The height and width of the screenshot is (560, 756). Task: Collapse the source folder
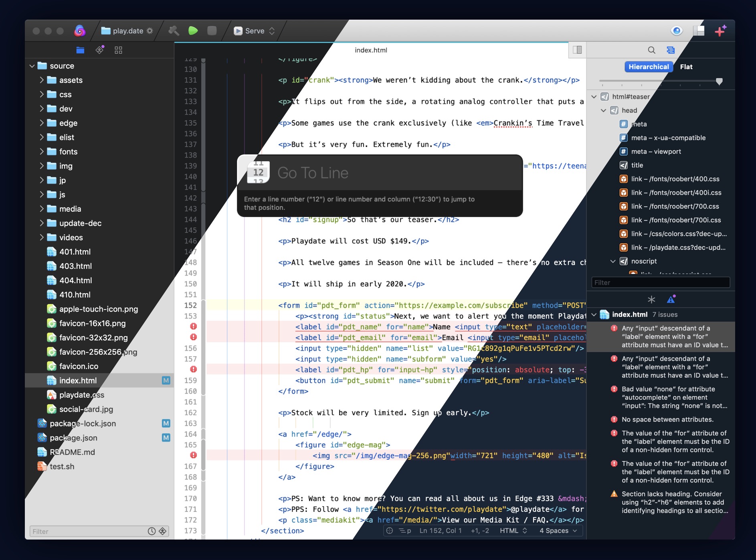point(32,66)
